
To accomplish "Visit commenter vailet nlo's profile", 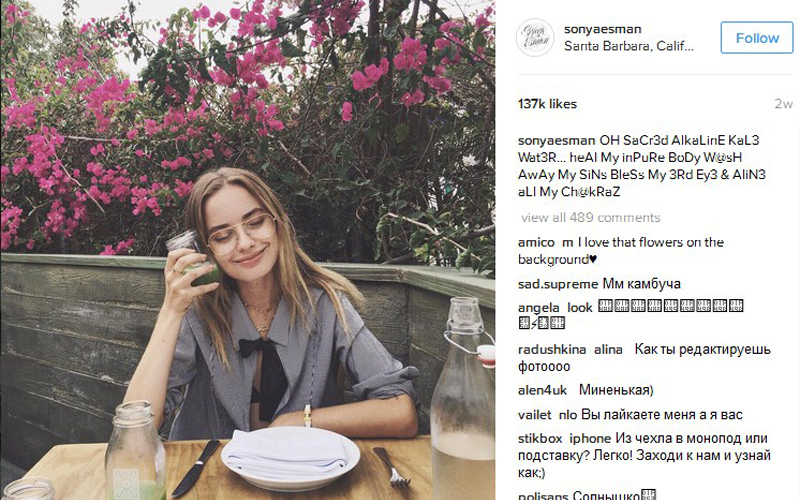I will point(547,415).
